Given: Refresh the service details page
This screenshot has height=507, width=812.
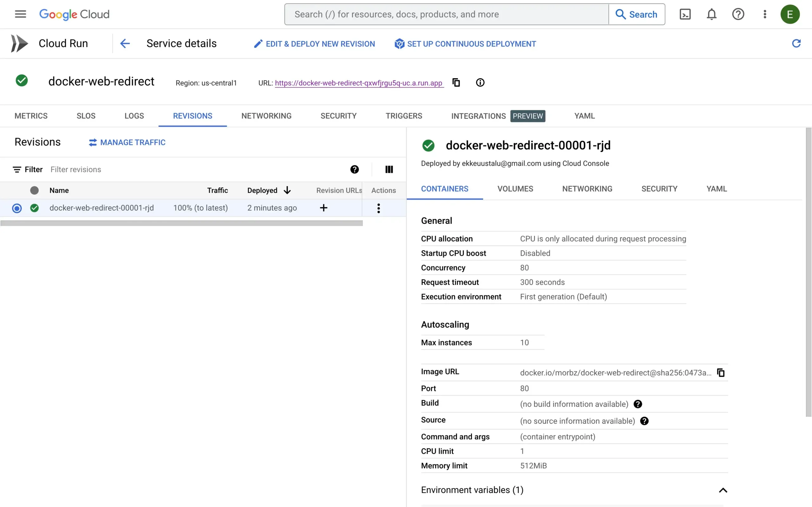Looking at the screenshot, I should (x=796, y=43).
